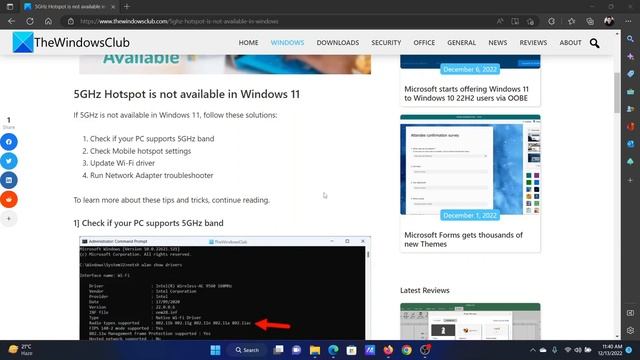Open the tab actions menu icon
This screenshot has width=640, height=360.
coord(10,7)
